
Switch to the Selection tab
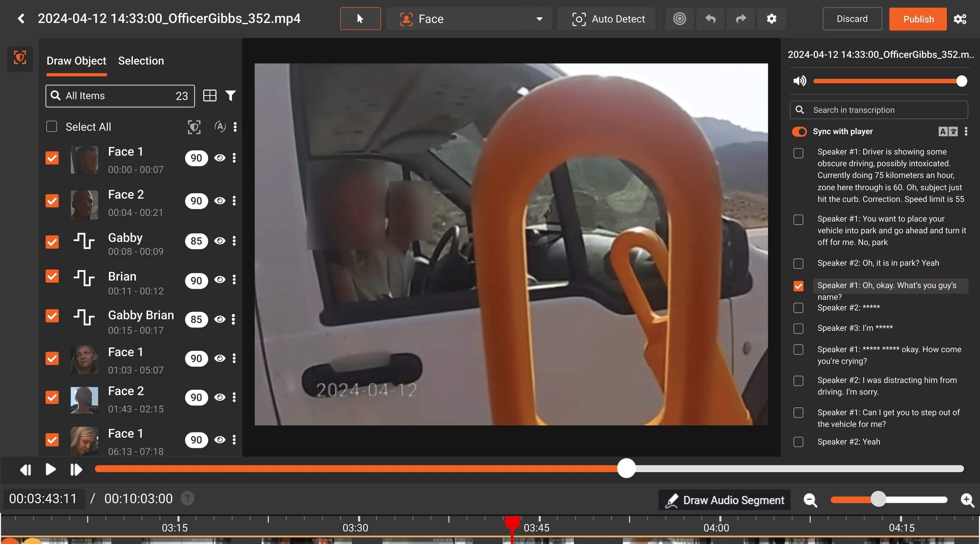coord(141,61)
